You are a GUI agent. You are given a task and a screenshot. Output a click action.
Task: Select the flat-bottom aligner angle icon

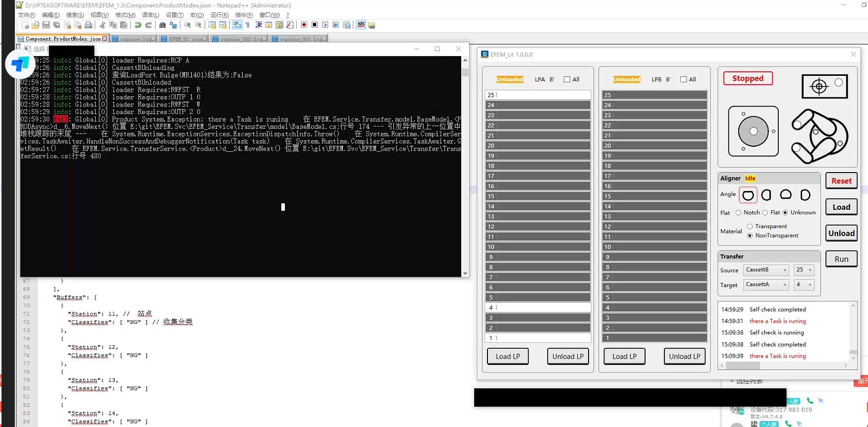[x=786, y=194]
